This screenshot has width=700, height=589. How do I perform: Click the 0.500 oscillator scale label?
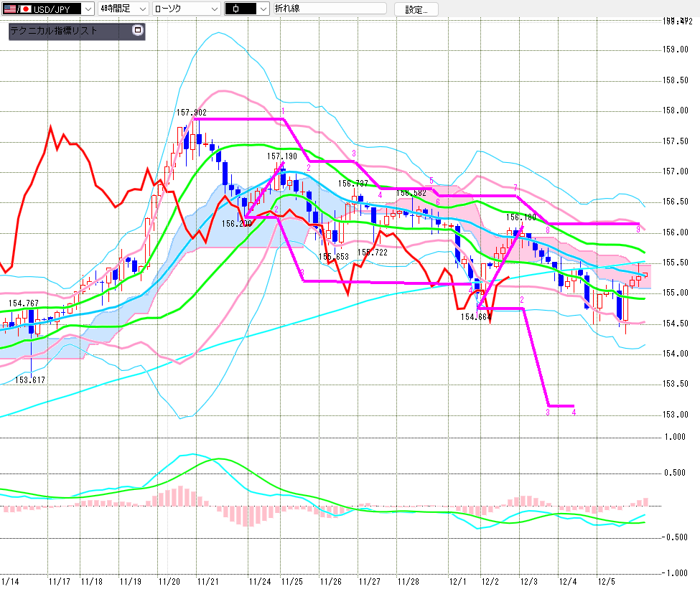tap(675, 472)
